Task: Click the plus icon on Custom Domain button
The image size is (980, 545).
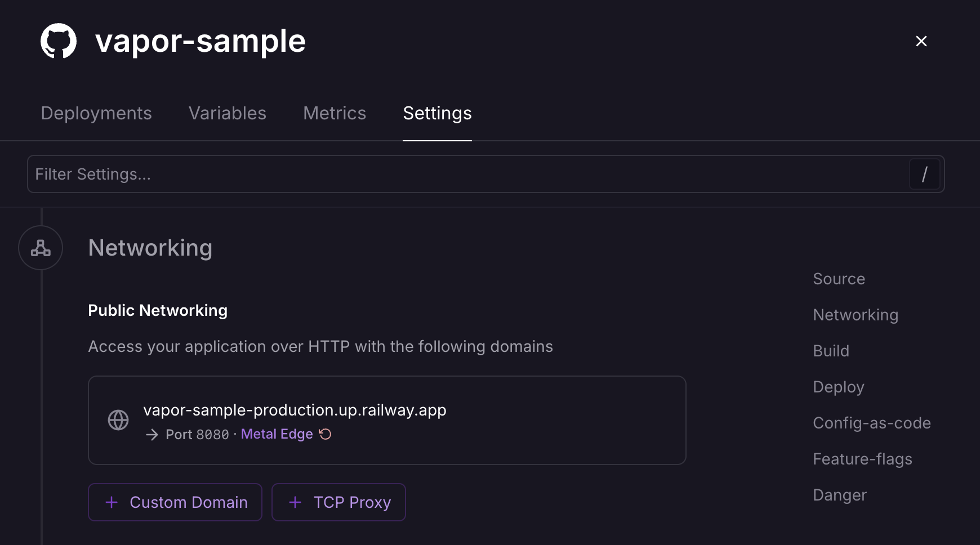Action: pos(112,502)
